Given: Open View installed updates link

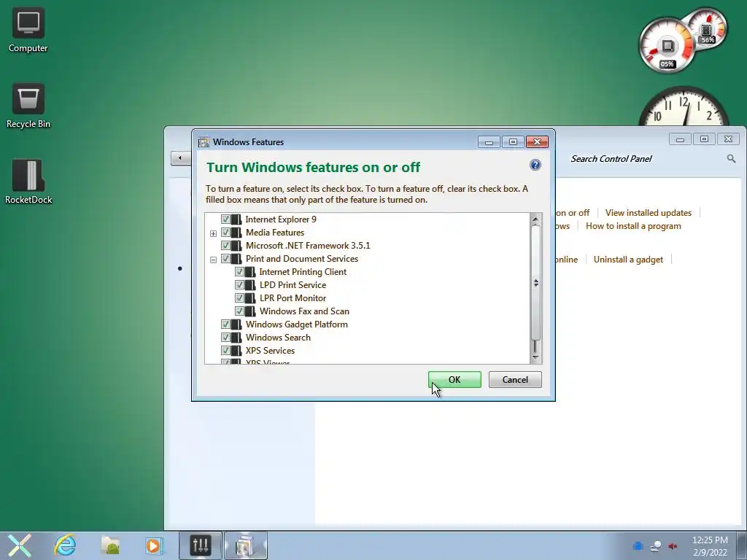Looking at the screenshot, I should click(x=648, y=213).
